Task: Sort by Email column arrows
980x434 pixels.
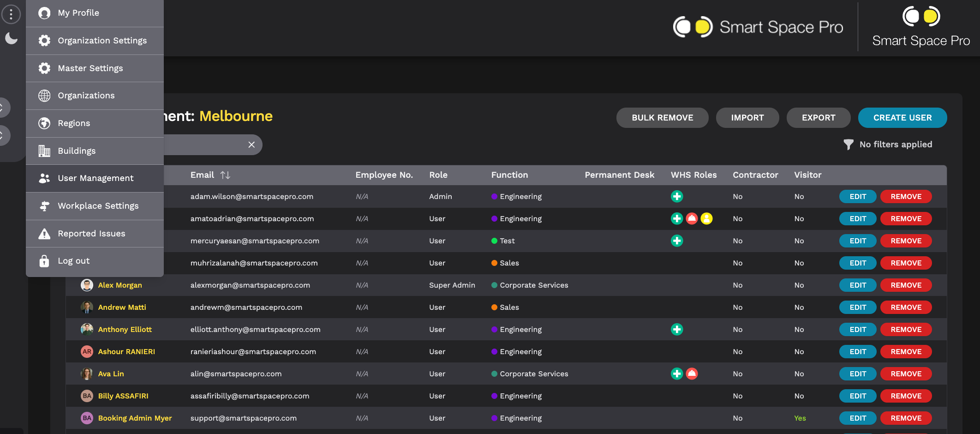Action: pos(225,175)
